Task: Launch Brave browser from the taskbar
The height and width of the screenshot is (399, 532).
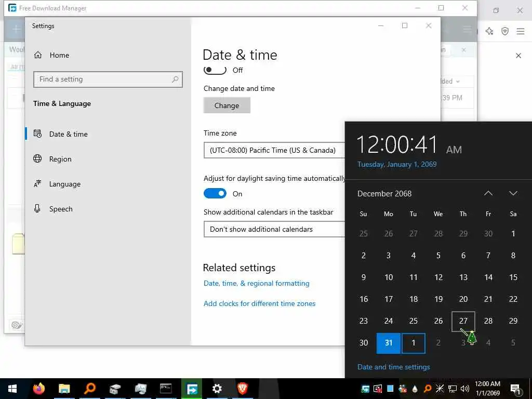Action: (242, 389)
